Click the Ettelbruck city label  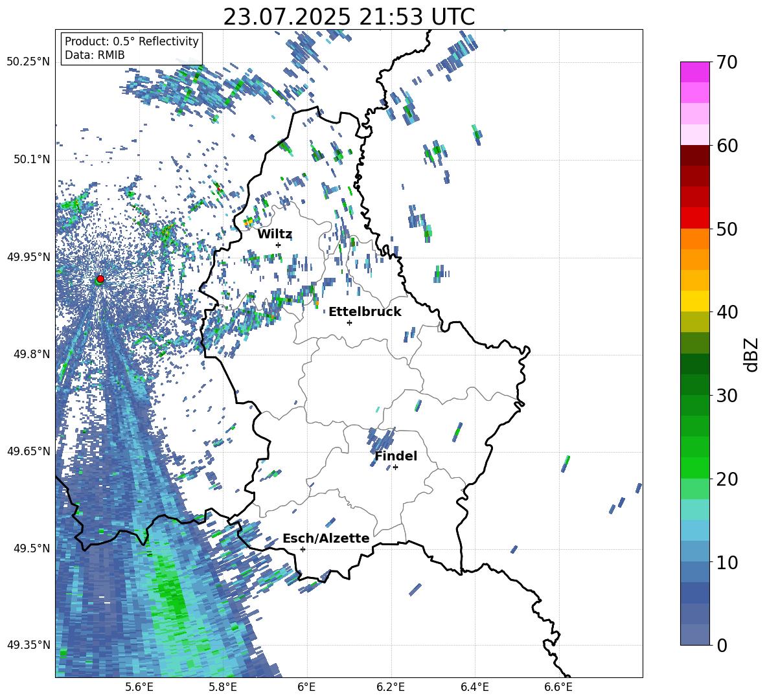365,312
